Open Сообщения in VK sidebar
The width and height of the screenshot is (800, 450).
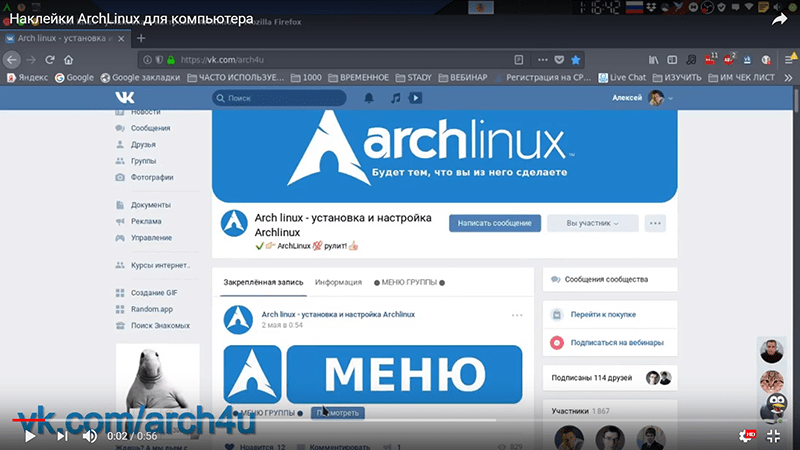click(150, 128)
